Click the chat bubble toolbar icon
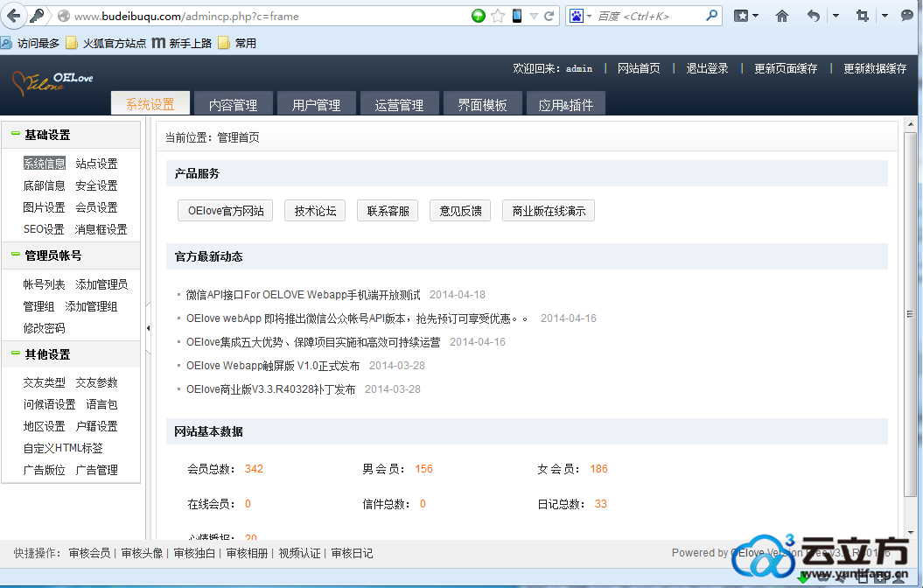Image resolution: width=923 pixels, height=588 pixels. (x=907, y=16)
